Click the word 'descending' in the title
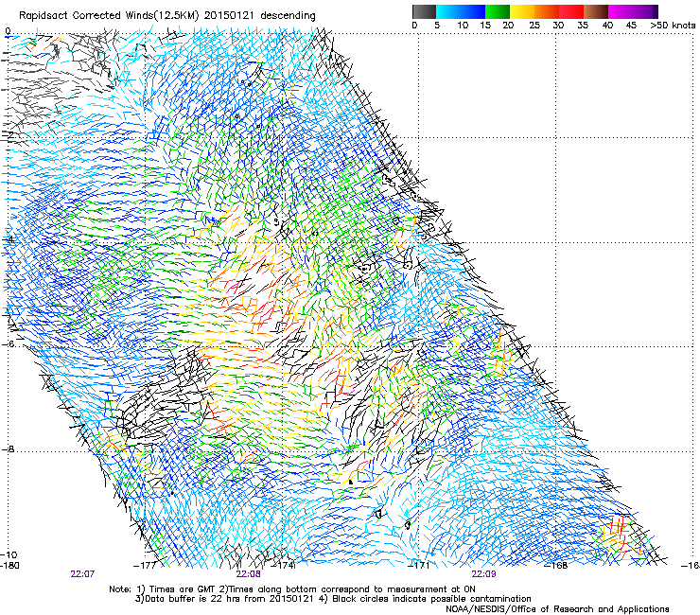 [x=288, y=16]
